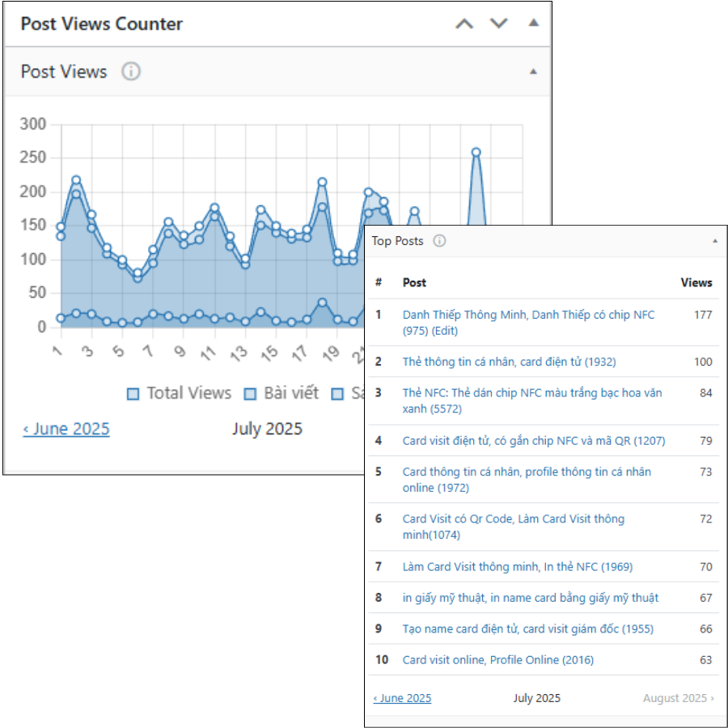
Task: Open Tạo name card điện tử post
Action: pyautogui.click(x=527, y=629)
